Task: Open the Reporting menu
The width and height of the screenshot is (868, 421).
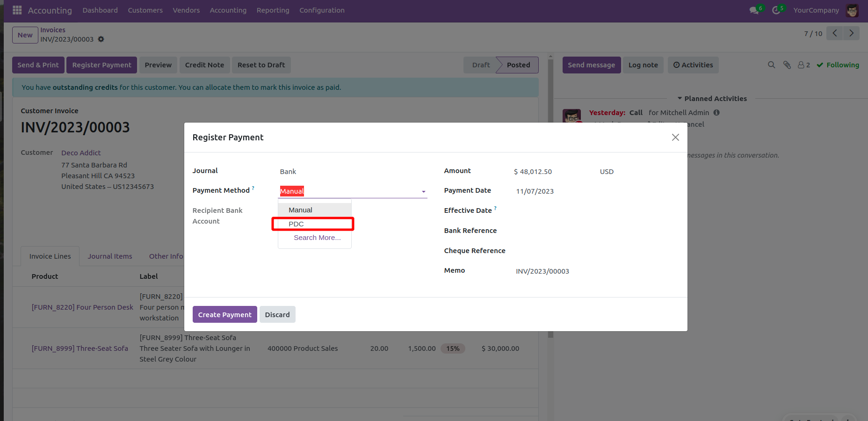Action: pyautogui.click(x=273, y=10)
